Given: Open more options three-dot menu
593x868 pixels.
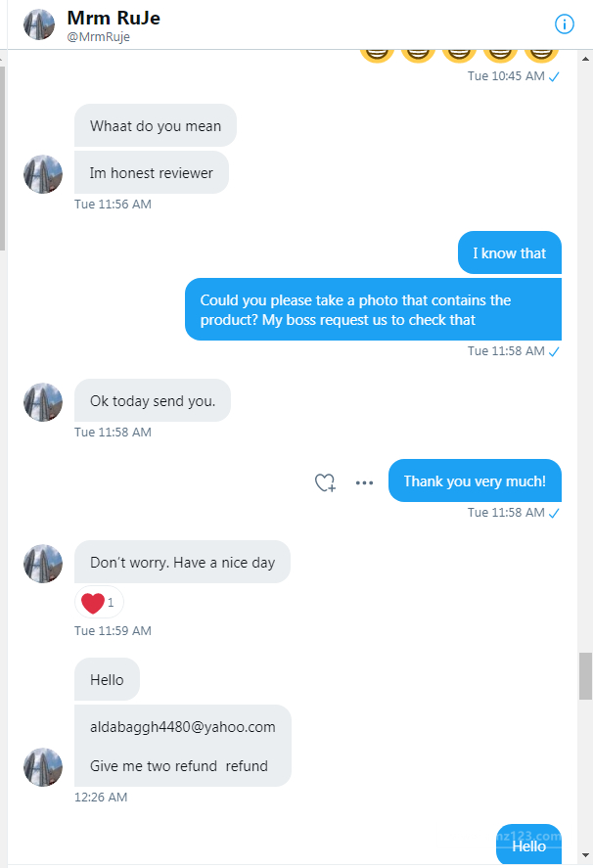Looking at the screenshot, I should [x=364, y=482].
